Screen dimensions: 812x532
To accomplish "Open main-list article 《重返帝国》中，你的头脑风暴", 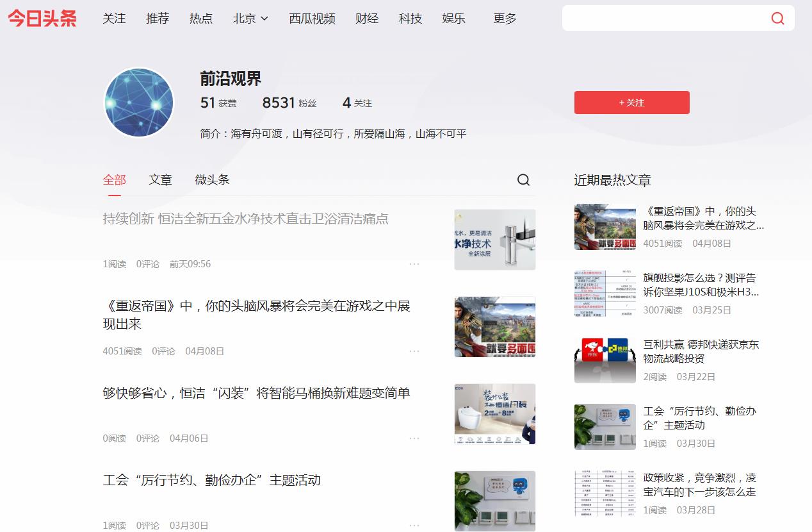I will pyautogui.click(x=257, y=315).
